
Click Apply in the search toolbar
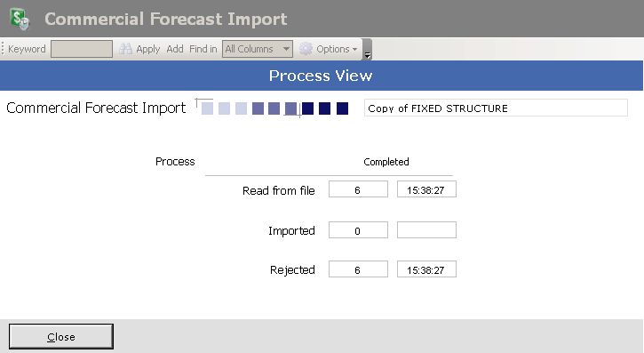click(147, 49)
